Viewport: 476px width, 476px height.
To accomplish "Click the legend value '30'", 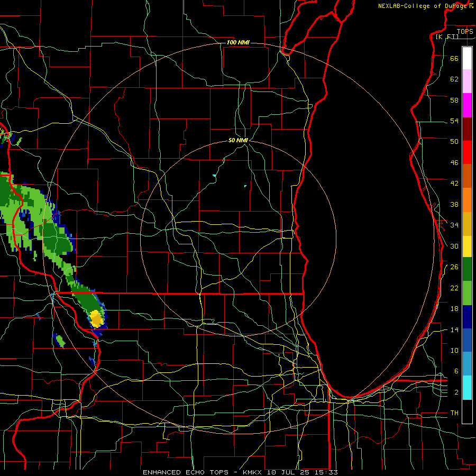I will click(x=454, y=246).
